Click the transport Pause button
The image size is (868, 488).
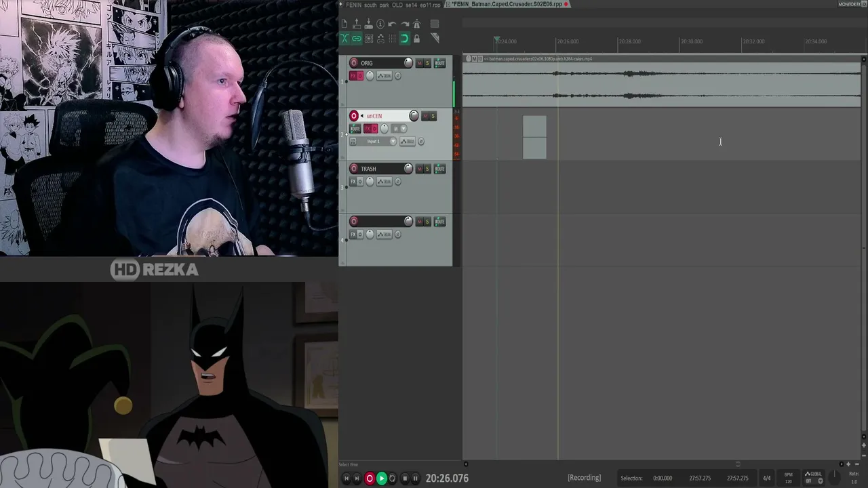click(415, 479)
